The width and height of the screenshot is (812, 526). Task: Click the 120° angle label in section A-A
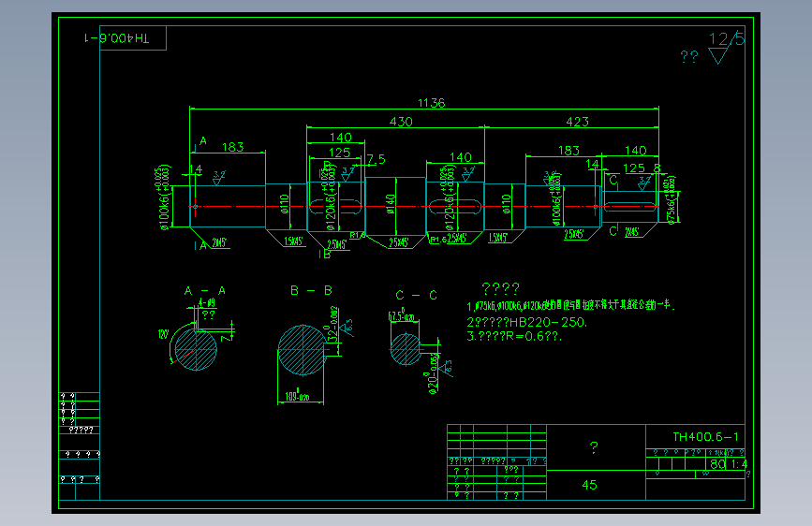[x=163, y=334]
